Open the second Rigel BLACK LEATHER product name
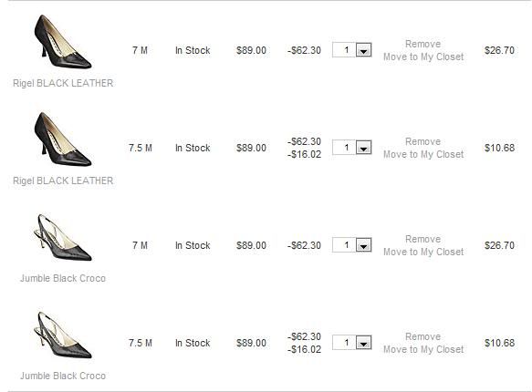This screenshot has height=392, width=532. (63, 181)
